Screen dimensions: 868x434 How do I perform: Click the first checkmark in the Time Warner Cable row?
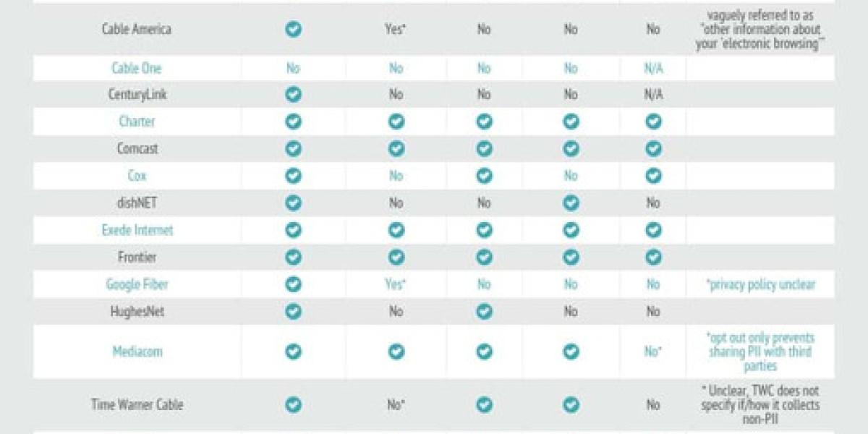(293, 405)
